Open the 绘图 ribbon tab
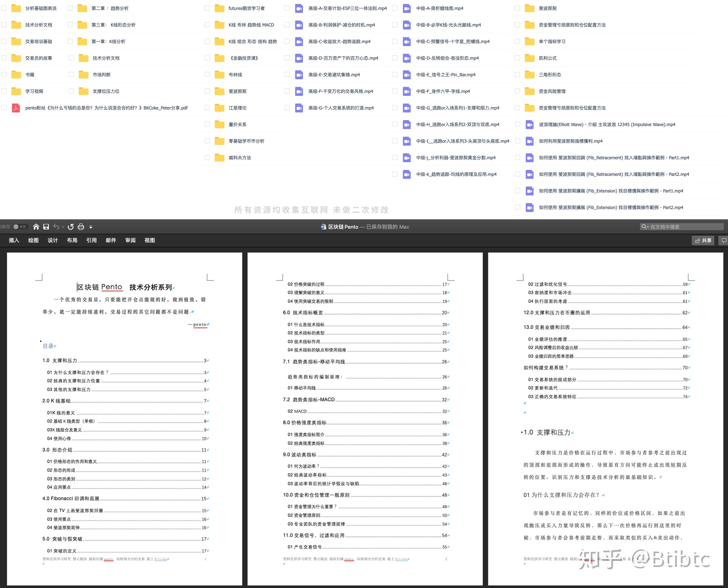Image resolution: width=728 pixels, height=588 pixels. click(x=33, y=240)
